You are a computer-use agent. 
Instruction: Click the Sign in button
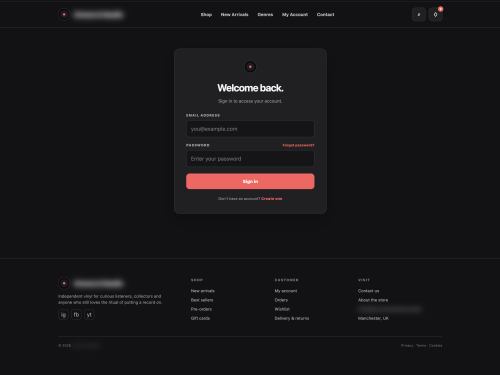[x=250, y=181]
